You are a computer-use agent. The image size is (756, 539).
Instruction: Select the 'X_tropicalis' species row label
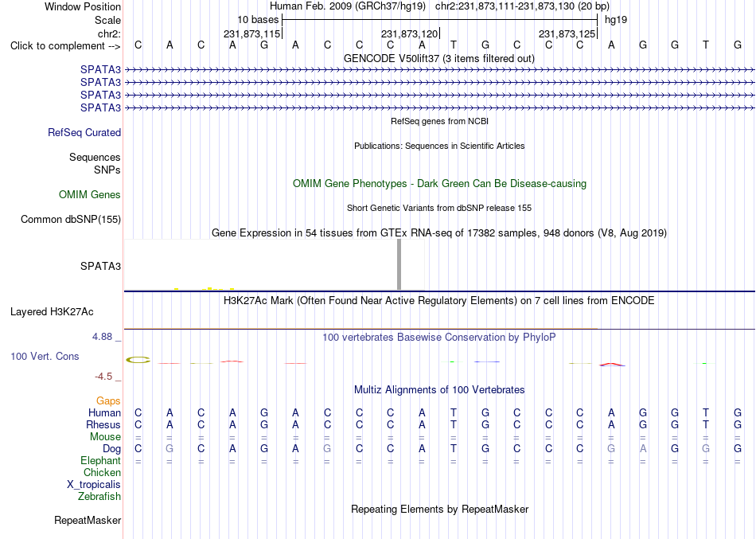point(94,485)
